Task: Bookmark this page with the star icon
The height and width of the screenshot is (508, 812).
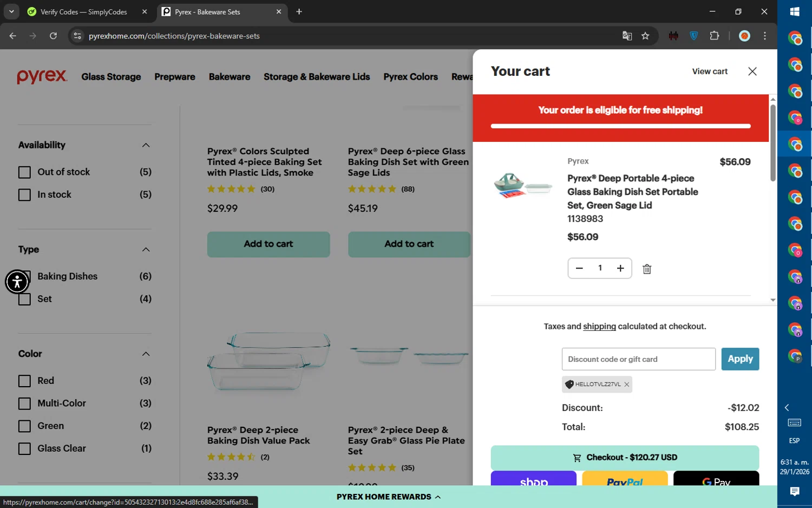Action: [x=645, y=36]
